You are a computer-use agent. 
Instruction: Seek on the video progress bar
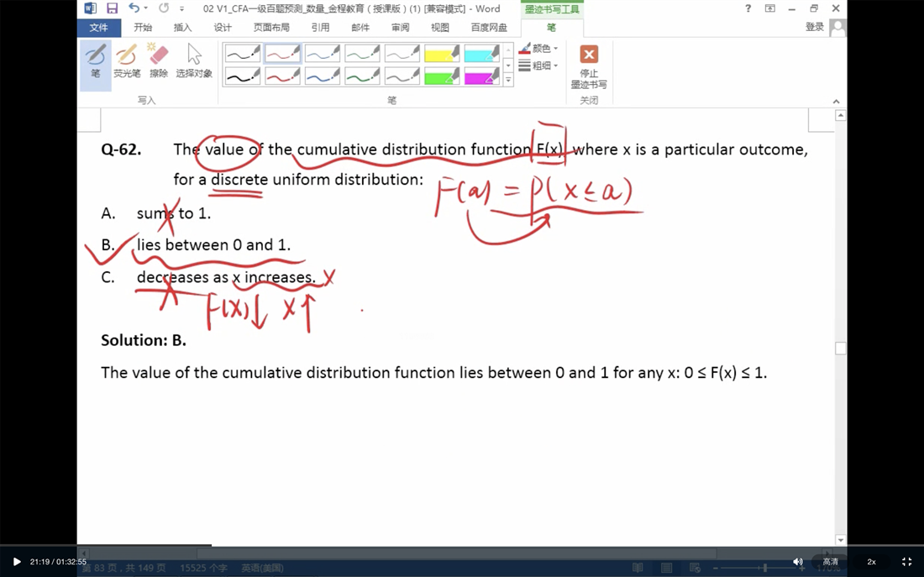coord(462,546)
